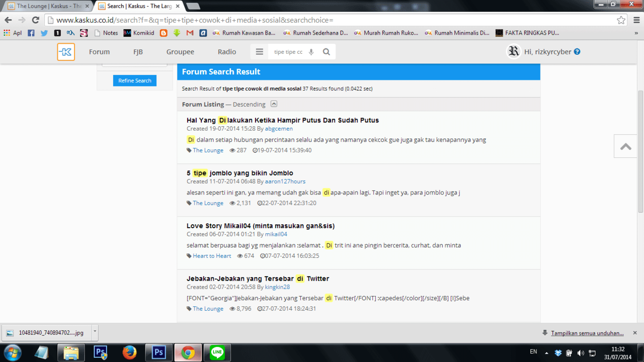
Task: Close the downloads bar
Action: pyautogui.click(x=635, y=333)
